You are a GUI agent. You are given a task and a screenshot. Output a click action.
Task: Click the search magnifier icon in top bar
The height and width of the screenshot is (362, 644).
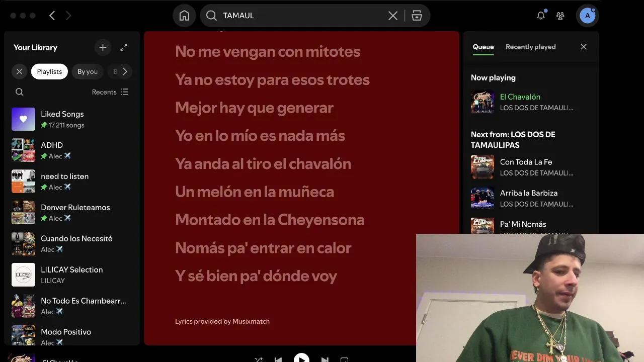[212, 16]
